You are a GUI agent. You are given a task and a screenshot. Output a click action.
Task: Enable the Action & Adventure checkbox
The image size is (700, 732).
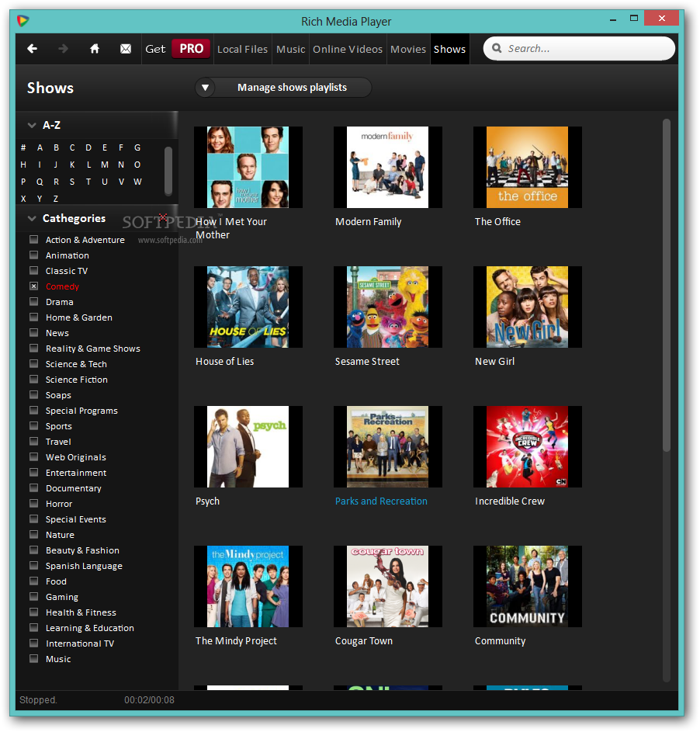33,240
